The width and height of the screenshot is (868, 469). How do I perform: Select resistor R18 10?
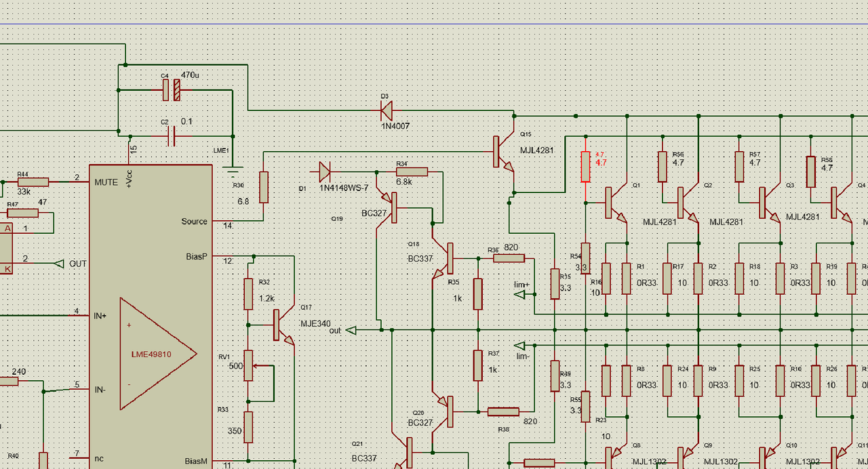coord(739,278)
